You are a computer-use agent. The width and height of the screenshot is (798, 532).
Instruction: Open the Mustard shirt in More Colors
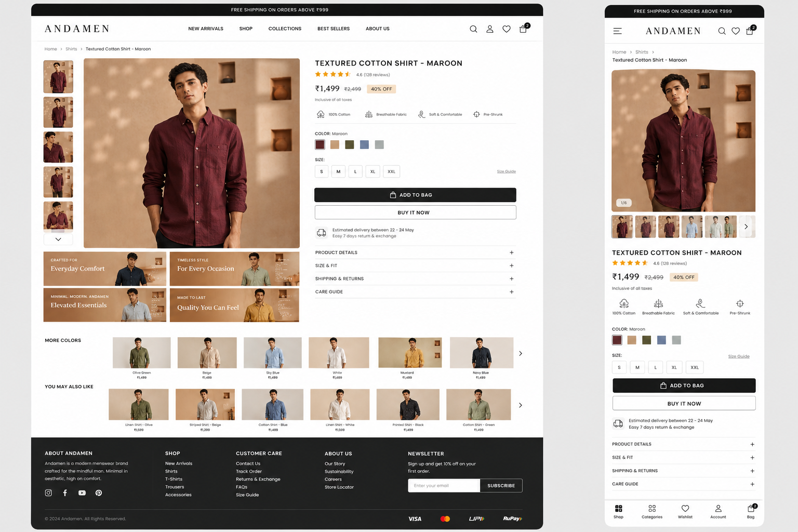pos(410,358)
